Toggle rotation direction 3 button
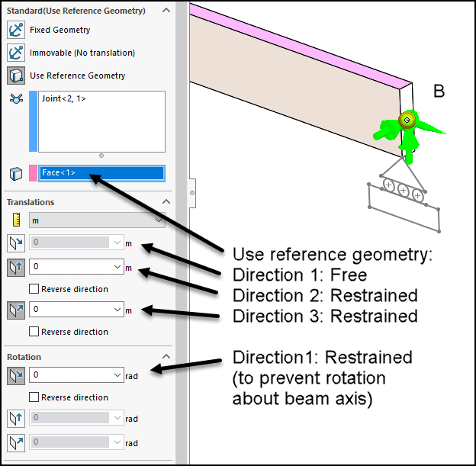The width and height of the screenshot is (476, 466). pyautogui.click(x=16, y=443)
